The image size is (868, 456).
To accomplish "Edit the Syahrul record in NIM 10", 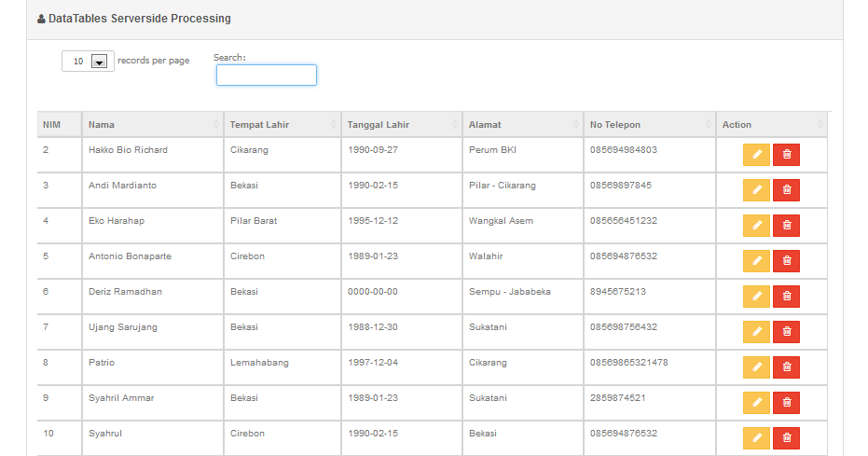I will (756, 437).
